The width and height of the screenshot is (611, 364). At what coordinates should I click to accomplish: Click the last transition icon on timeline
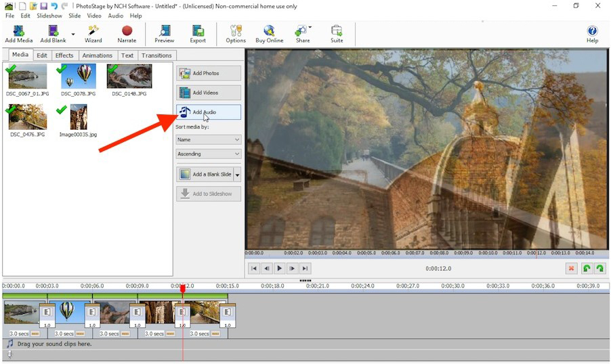point(228,316)
